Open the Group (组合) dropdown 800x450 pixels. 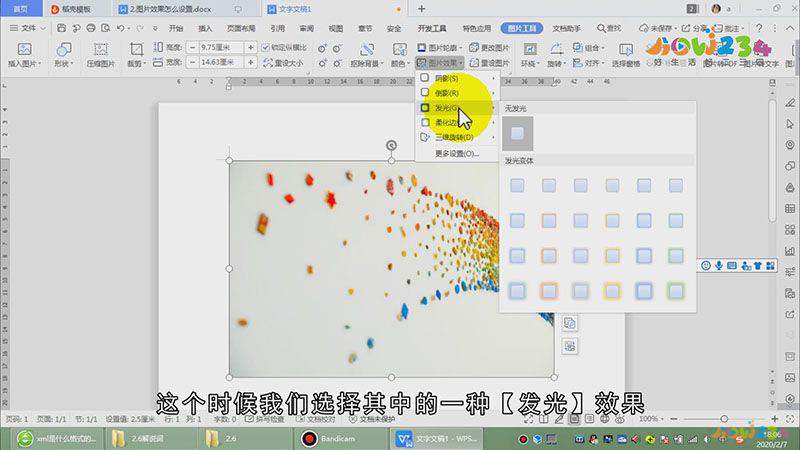pyautogui.click(x=588, y=47)
